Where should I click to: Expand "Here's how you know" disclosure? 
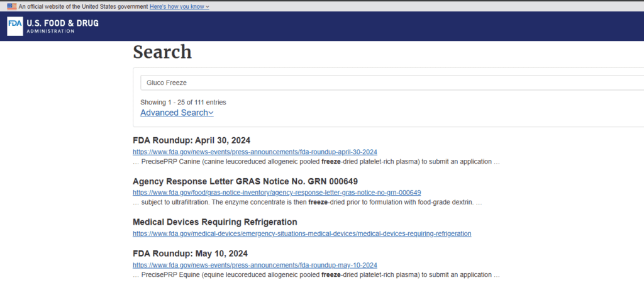(179, 6)
